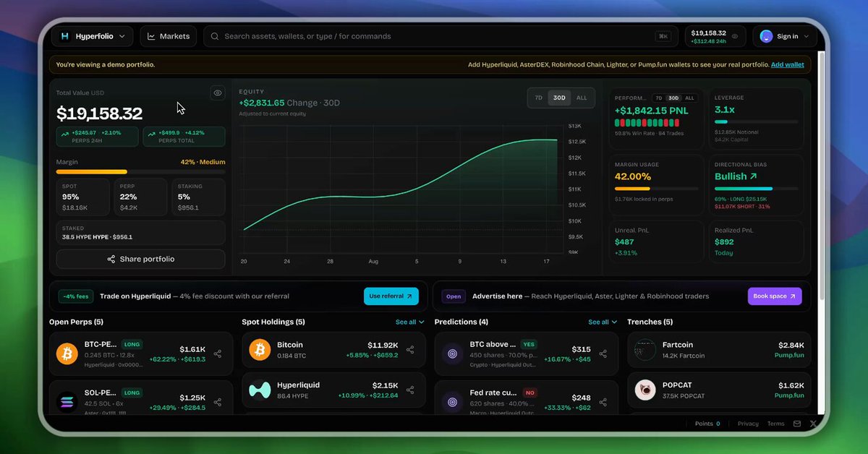The height and width of the screenshot is (454, 868).
Task: Hide the Total Value USD amount
Action: tap(218, 93)
